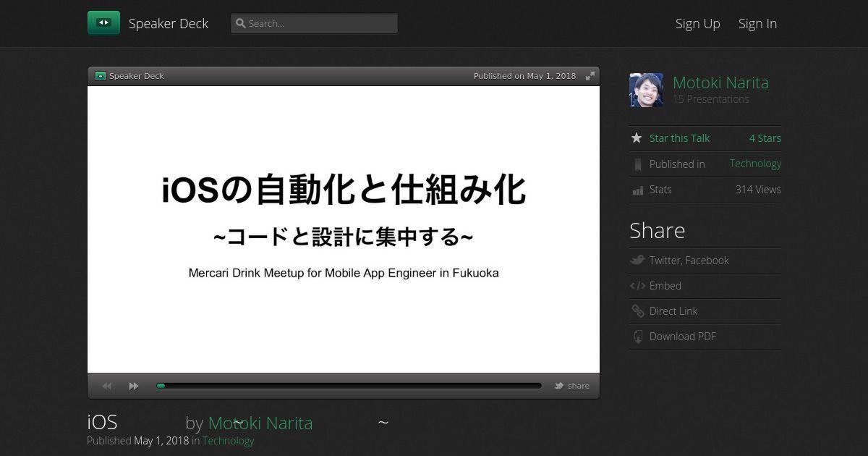
Task: Open the Technology category in sidebar
Action: pyautogui.click(x=755, y=164)
